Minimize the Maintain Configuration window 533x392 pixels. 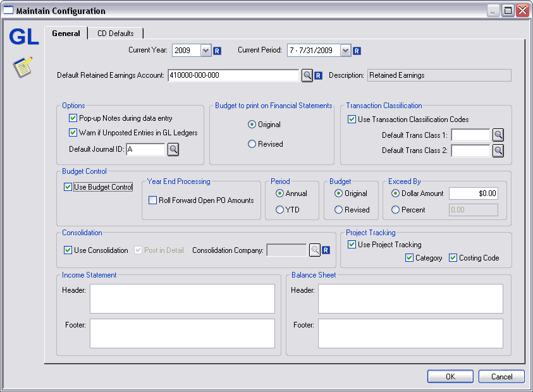493,11
